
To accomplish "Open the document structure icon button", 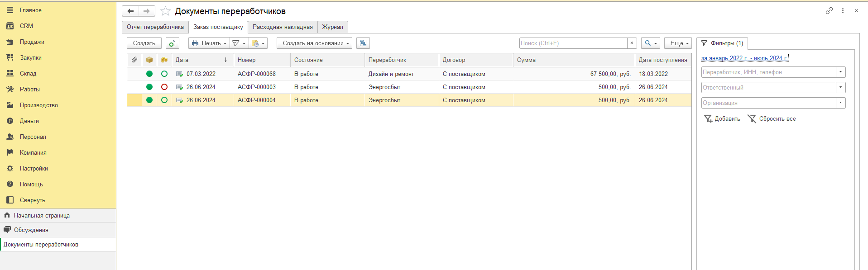I will point(363,43).
